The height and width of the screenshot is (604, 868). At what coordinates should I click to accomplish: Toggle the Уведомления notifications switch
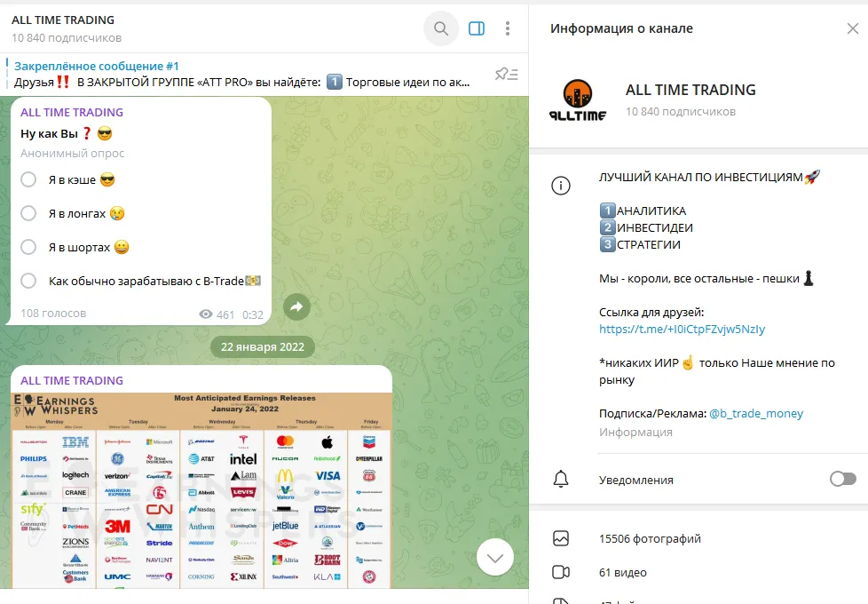(842, 479)
